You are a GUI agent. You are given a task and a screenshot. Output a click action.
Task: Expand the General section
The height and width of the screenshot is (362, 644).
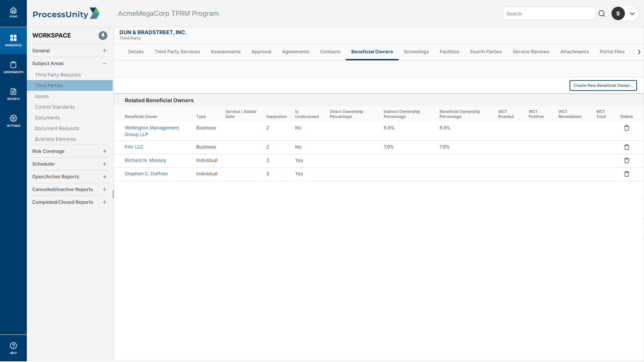(105, 50)
